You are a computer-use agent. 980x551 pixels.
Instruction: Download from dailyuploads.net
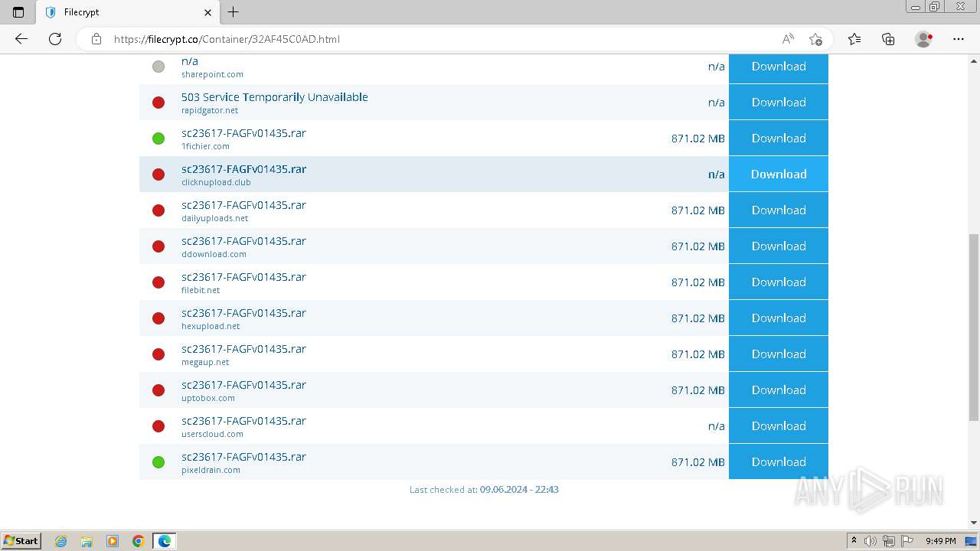point(779,210)
